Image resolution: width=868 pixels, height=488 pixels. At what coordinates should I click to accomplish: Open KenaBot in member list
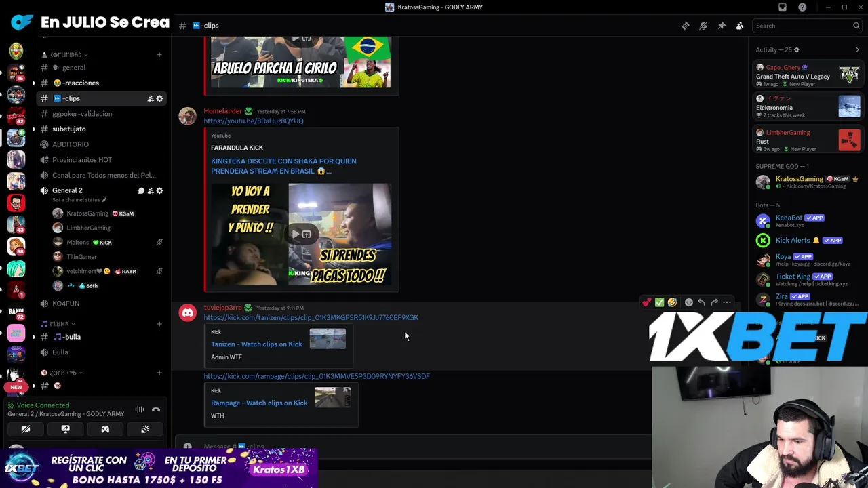(x=808, y=221)
